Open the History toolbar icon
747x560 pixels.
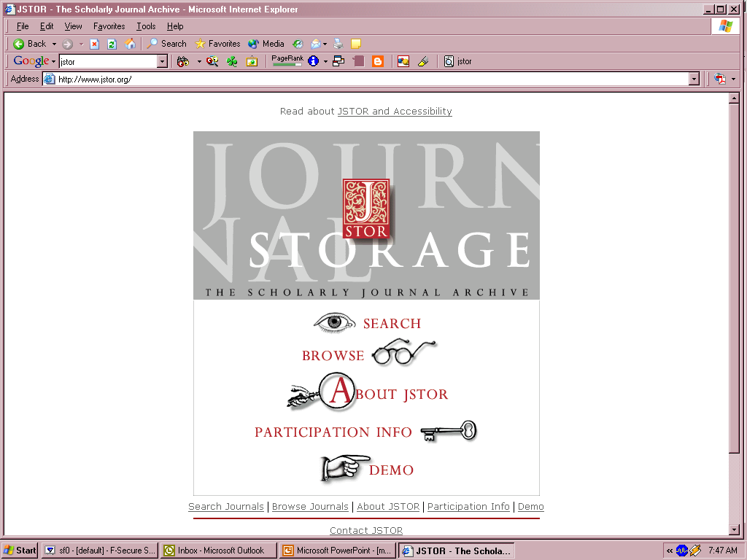298,44
